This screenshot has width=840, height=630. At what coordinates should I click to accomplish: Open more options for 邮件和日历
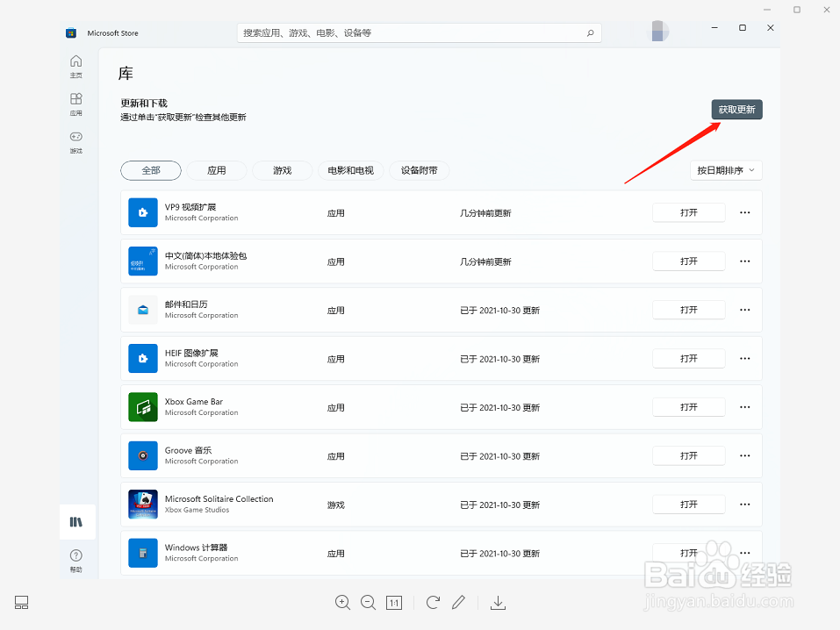[x=744, y=310]
